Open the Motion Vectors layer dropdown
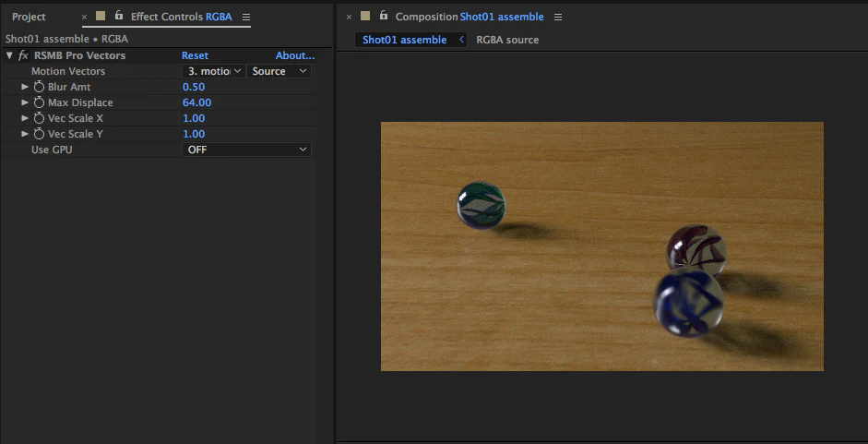 coord(214,71)
